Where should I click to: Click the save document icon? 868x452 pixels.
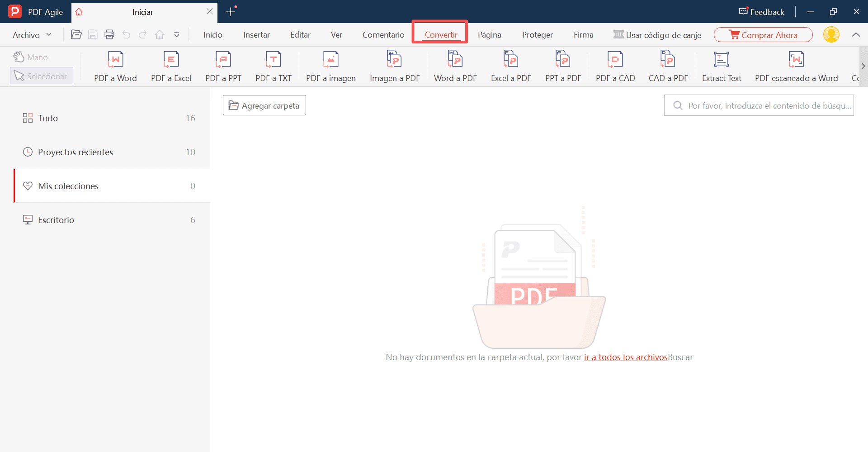pyautogui.click(x=93, y=34)
